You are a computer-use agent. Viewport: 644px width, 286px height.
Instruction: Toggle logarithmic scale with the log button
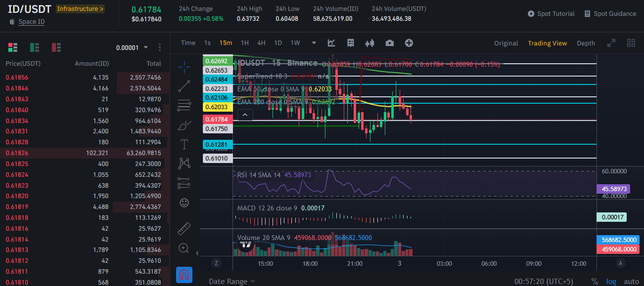pos(611,281)
